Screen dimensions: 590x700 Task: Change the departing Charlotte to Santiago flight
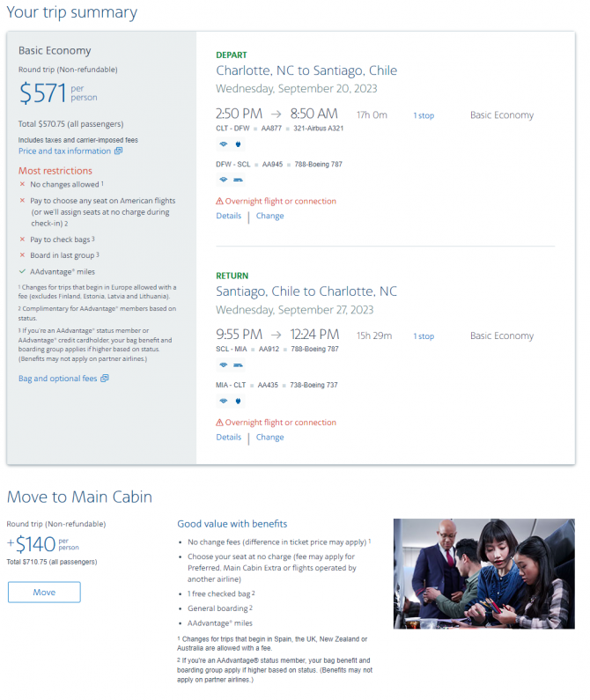(269, 216)
